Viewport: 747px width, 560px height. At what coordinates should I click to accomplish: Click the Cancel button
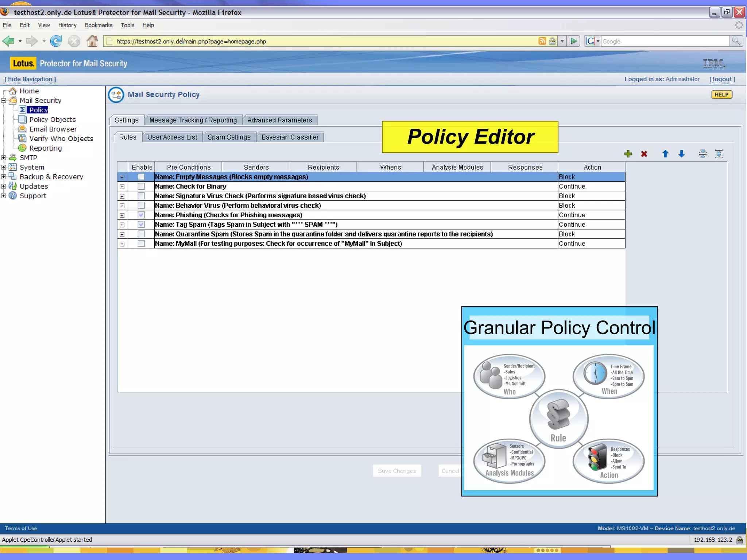pos(450,471)
